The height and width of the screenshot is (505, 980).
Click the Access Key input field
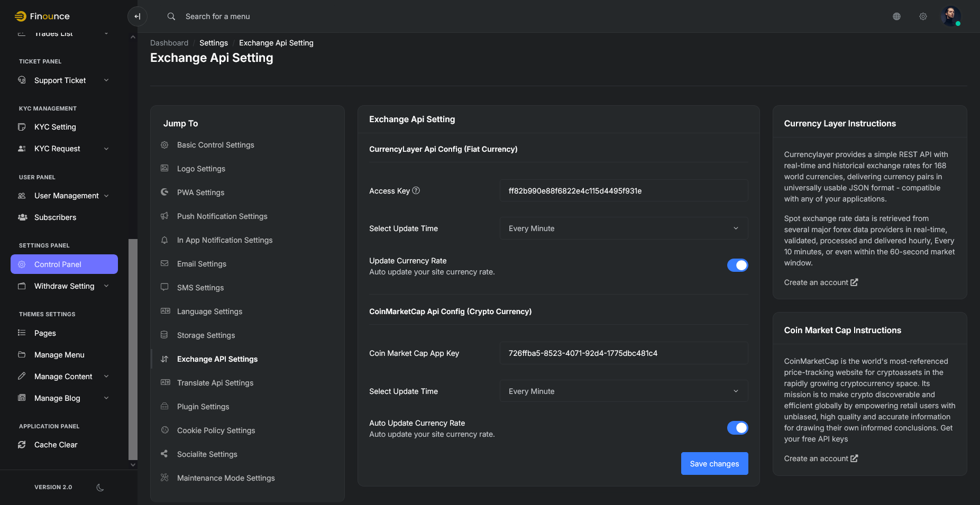(624, 191)
